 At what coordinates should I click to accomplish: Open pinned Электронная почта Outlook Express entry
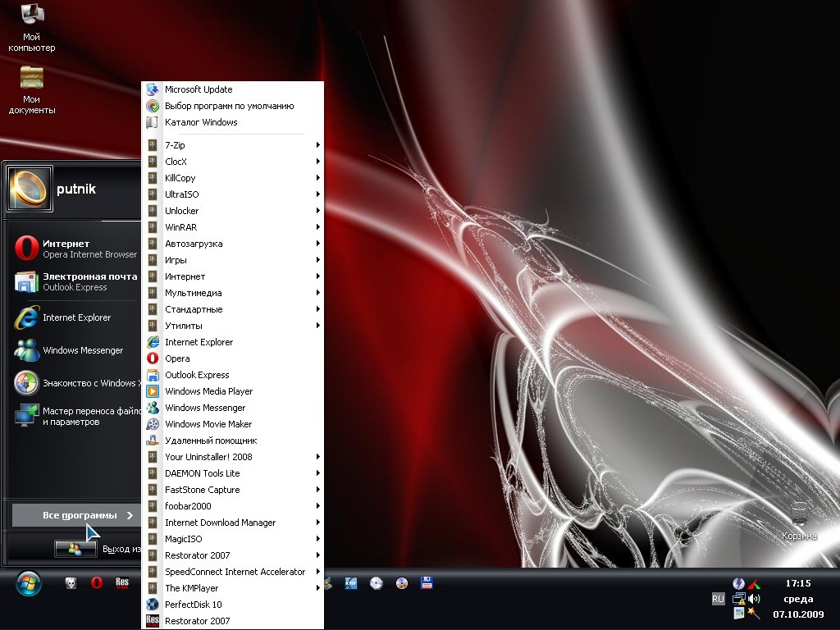click(76, 282)
